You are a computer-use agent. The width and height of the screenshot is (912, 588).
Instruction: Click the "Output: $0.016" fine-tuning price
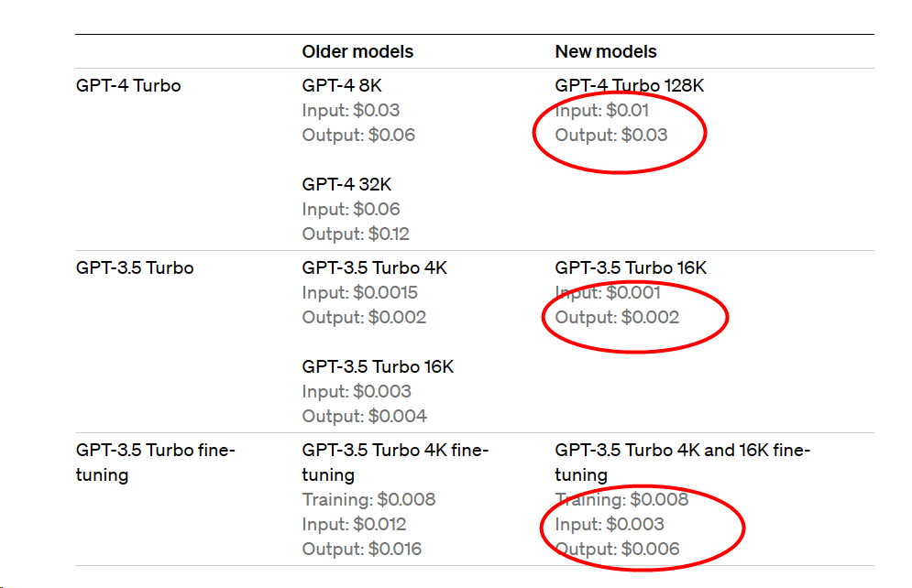[x=363, y=550]
